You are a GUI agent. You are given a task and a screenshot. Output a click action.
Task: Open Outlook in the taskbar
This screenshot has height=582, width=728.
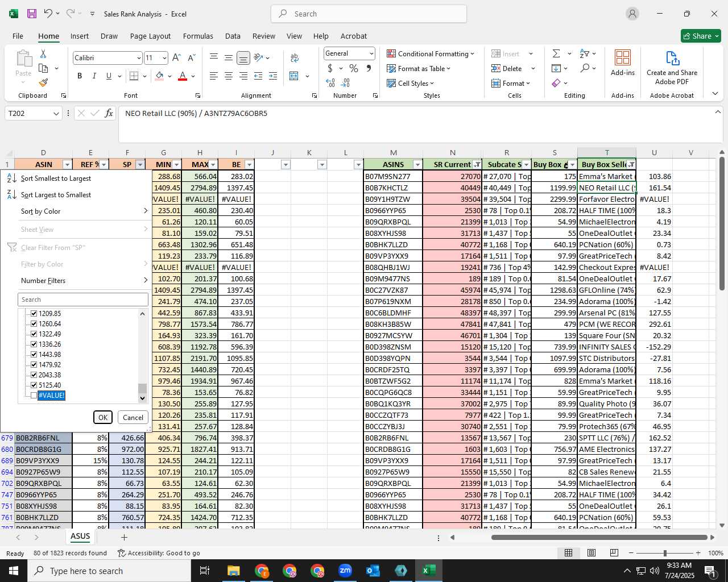pyautogui.click(x=373, y=571)
